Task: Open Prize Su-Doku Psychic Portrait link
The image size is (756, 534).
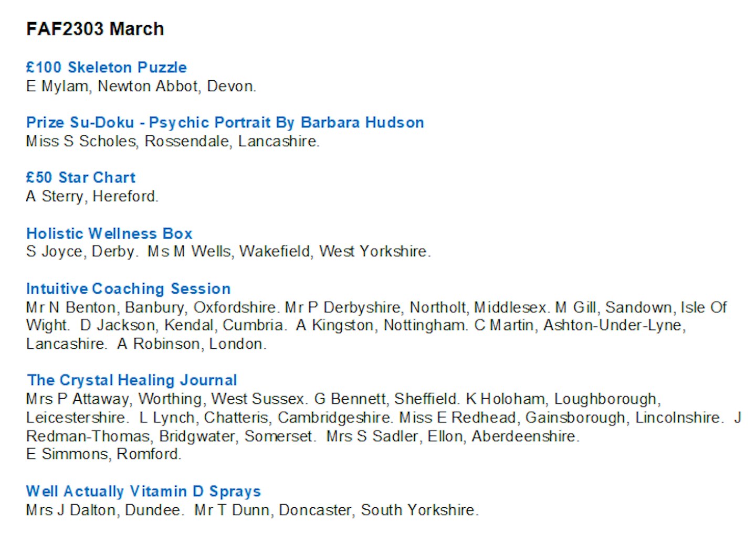Action: [x=225, y=123]
